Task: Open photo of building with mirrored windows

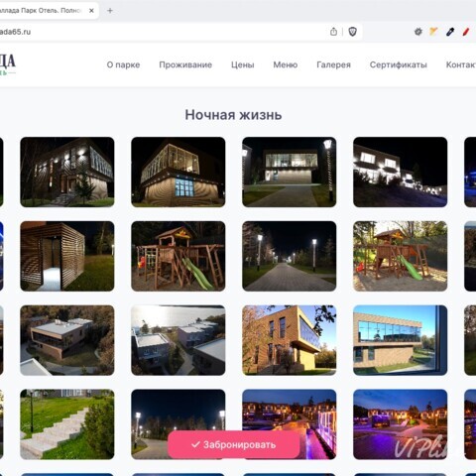Action: 401,340
